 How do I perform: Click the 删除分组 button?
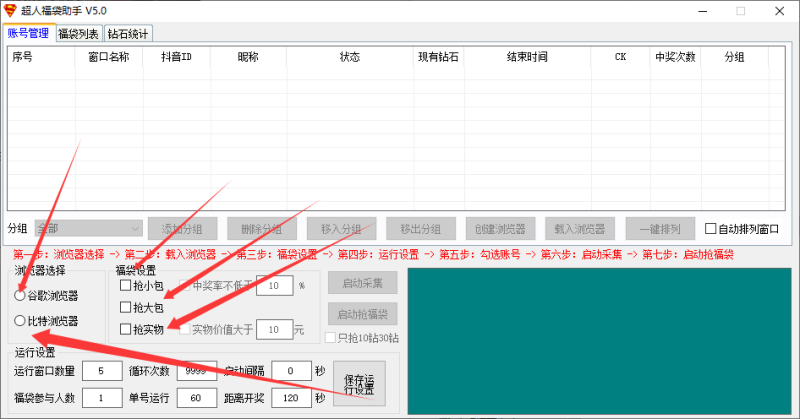[262, 229]
